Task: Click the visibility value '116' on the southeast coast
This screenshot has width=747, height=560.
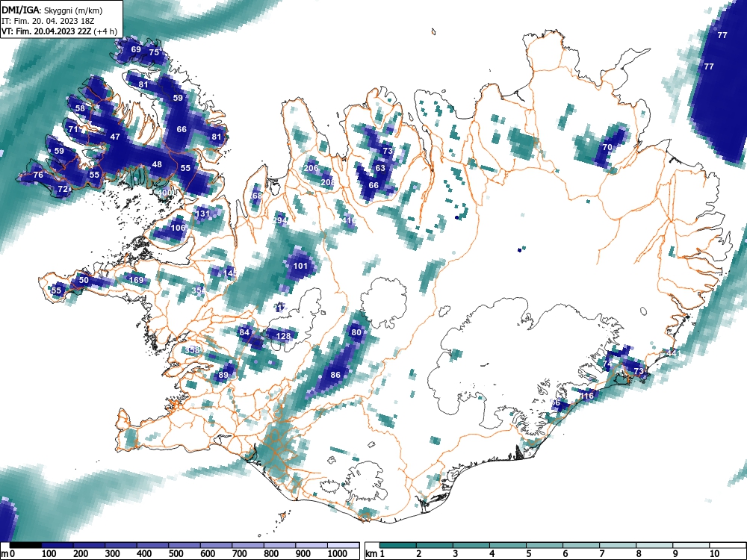Action: (x=586, y=396)
